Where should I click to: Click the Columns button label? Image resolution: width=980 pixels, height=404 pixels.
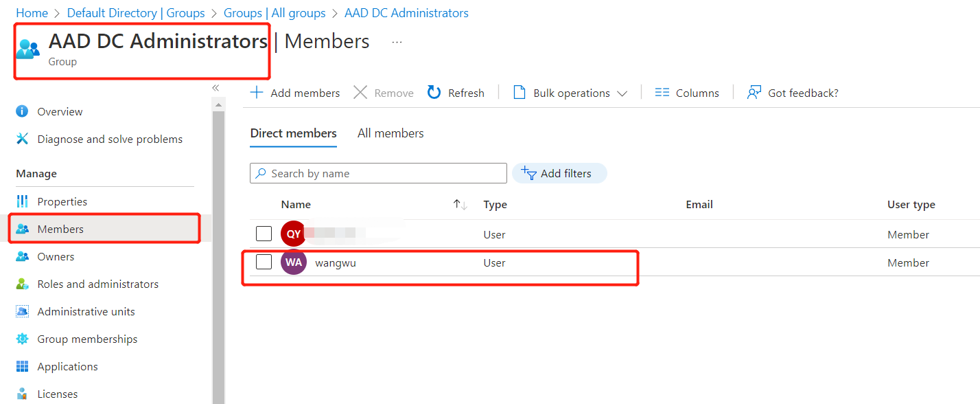[x=697, y=93]
